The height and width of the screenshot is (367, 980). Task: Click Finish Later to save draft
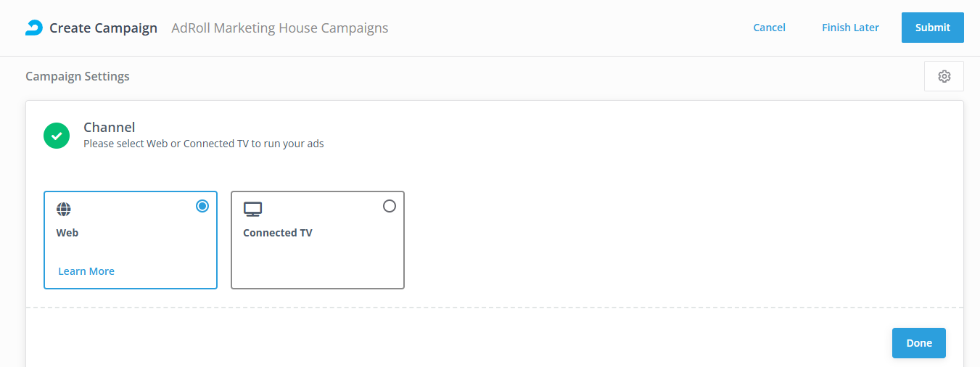pyautogui.click(x=850, y=28)
